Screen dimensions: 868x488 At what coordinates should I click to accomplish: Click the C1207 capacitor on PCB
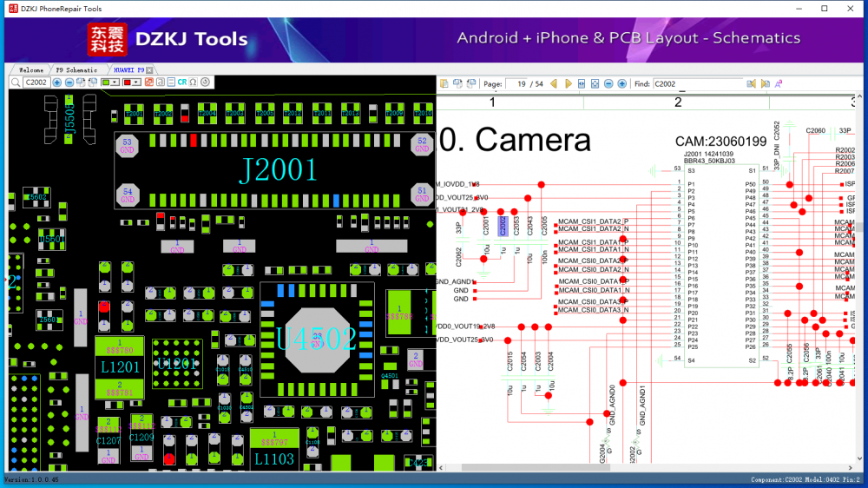[x=108, y=440]
